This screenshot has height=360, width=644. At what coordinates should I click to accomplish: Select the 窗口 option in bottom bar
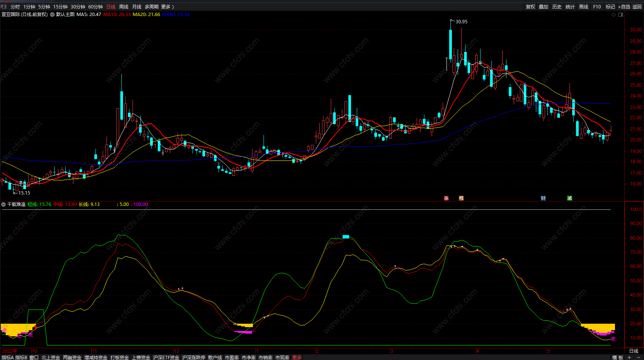(x=34, y=357)
